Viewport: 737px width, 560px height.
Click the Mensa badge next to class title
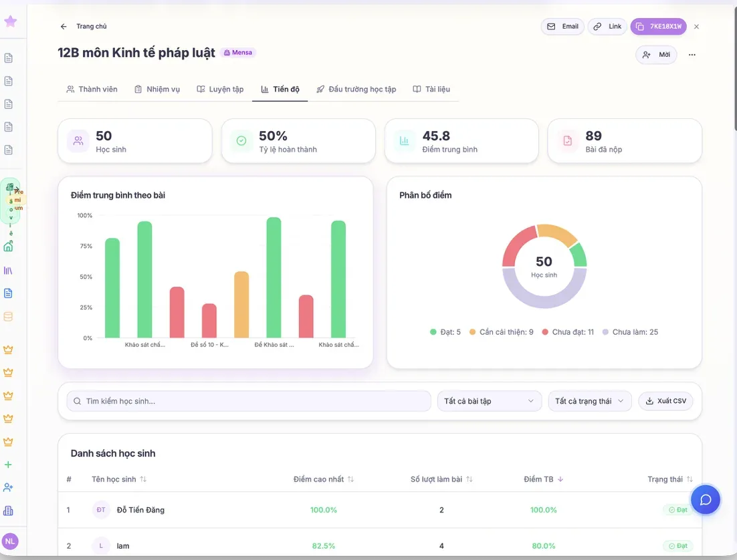(x=238, y=53)
